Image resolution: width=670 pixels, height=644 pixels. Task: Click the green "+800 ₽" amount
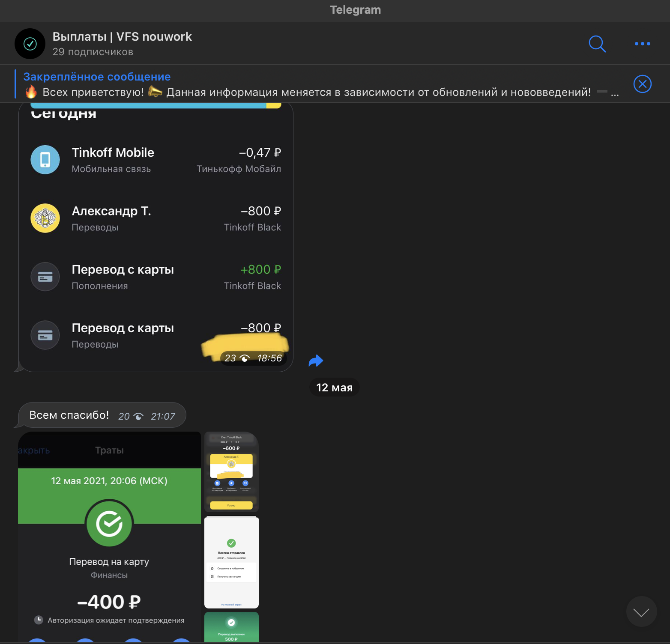tap(260, 269)
